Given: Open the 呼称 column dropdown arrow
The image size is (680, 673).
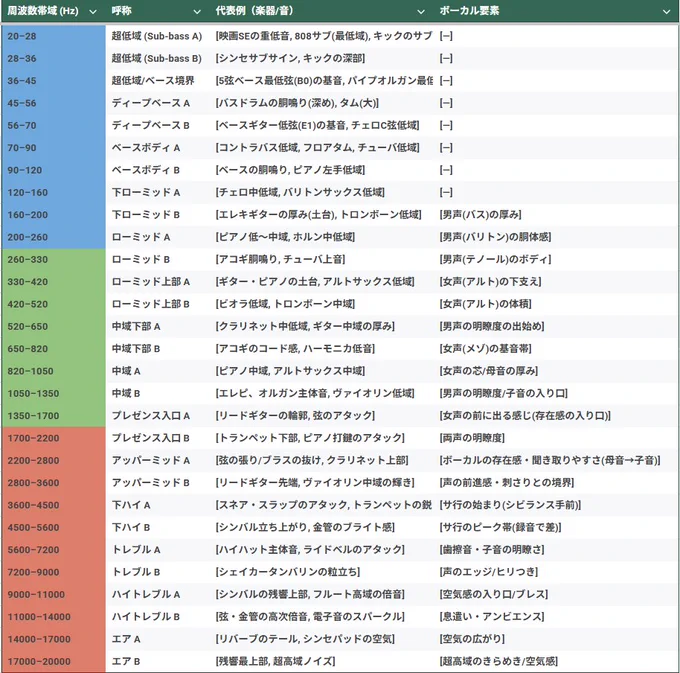Looking at the screenshot, I should tap(197, 12).
